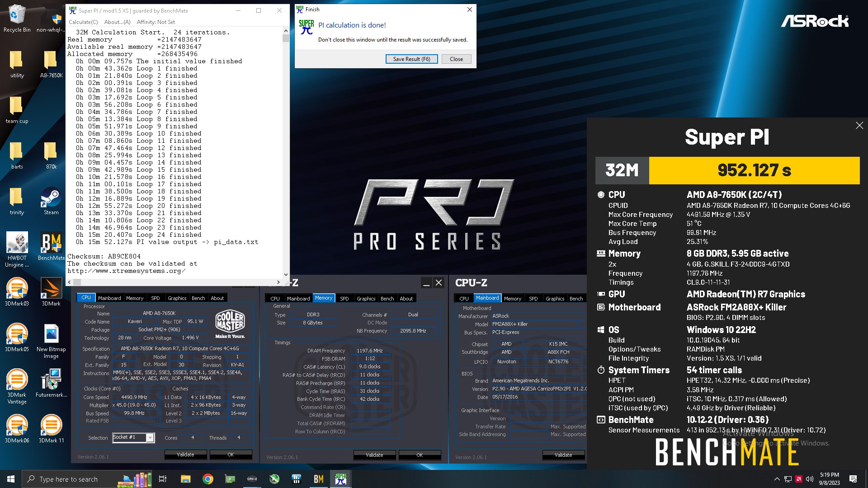Click Super PI vertical scrollbar down arrow
Screen dimensions: 868x488
286,274
